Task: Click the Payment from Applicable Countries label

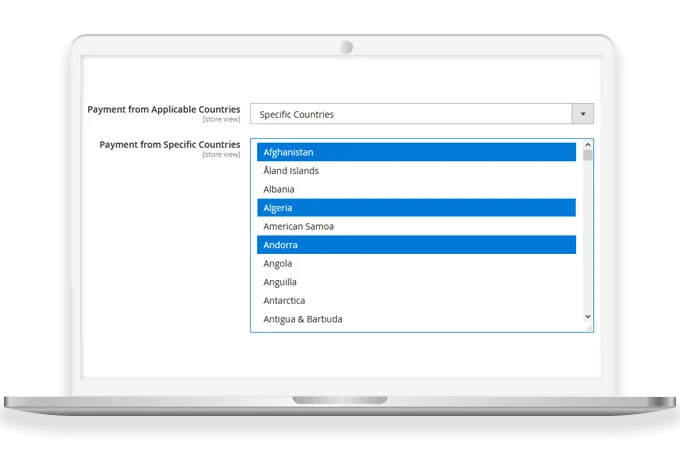Action: [x=163, y=109]
